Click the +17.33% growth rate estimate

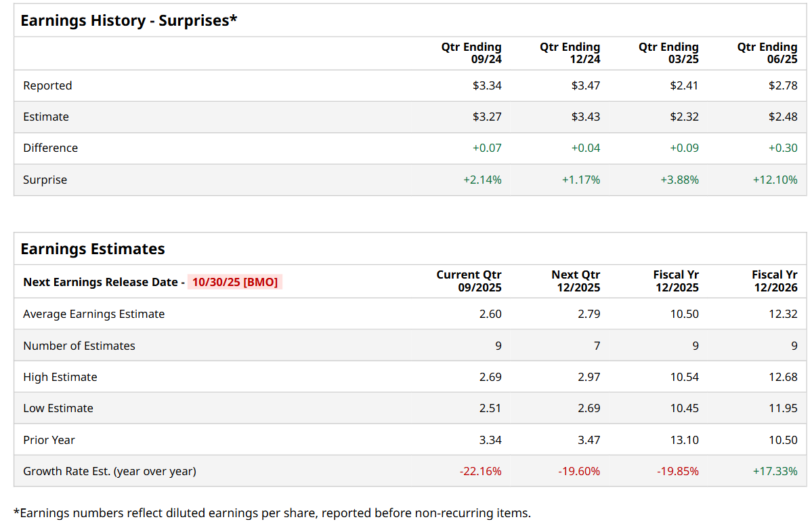click(775, 471)
